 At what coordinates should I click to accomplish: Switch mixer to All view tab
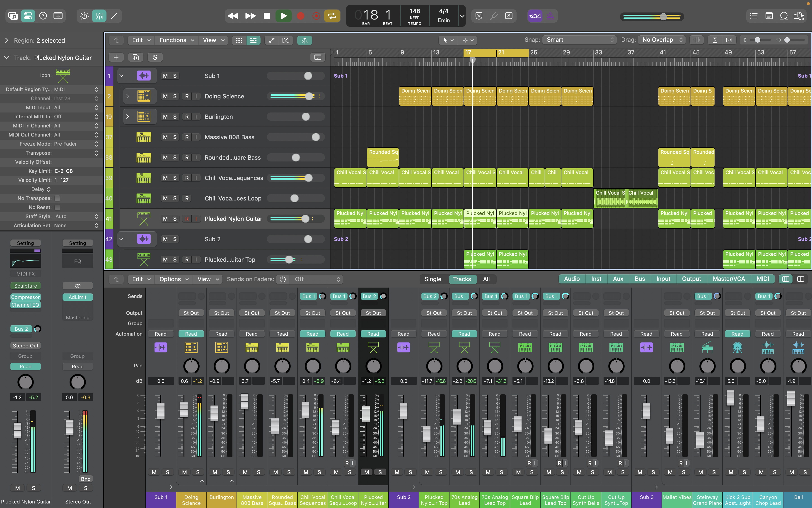tap(486, 279)
